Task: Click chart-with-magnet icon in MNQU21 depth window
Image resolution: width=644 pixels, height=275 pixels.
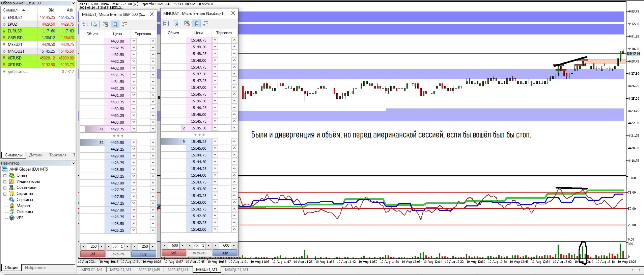Action: point(187,23)
